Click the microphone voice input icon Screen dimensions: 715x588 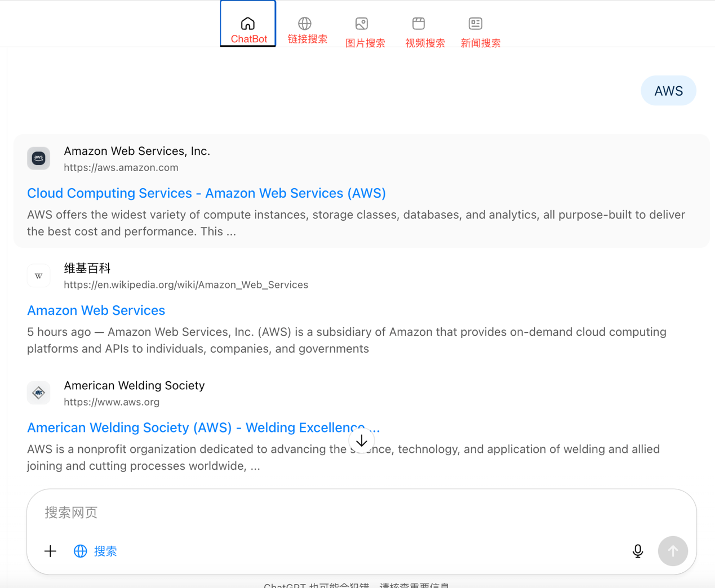(x=638, y=551)
